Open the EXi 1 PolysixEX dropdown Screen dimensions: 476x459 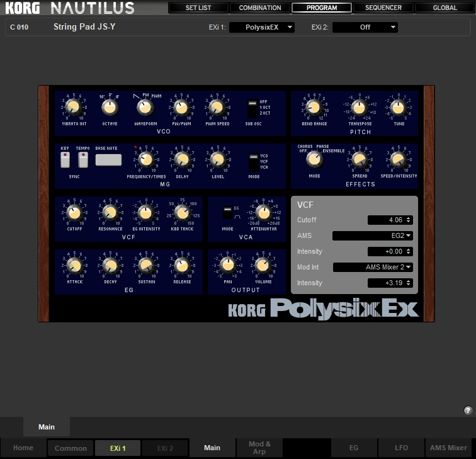262,27
